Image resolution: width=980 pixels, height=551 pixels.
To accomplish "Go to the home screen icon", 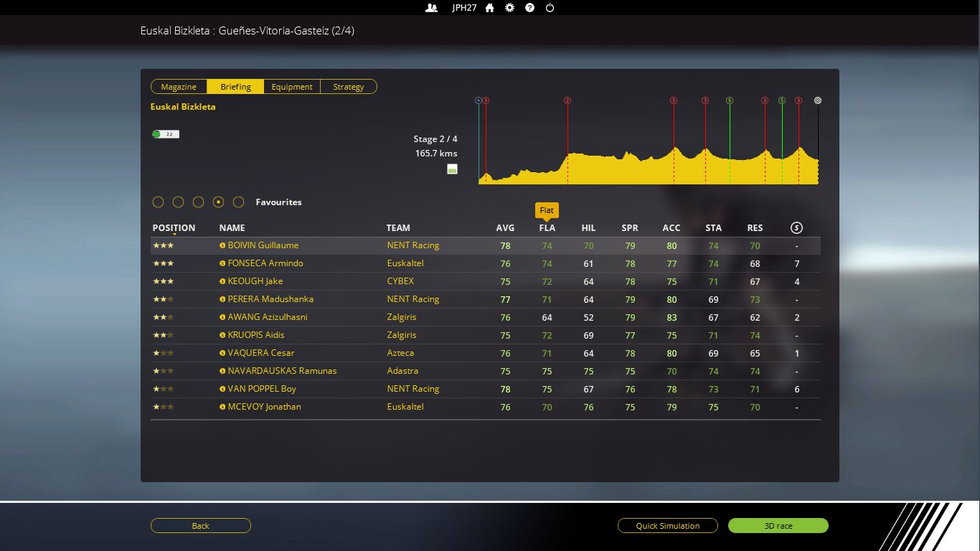I will tap(489, 8).
